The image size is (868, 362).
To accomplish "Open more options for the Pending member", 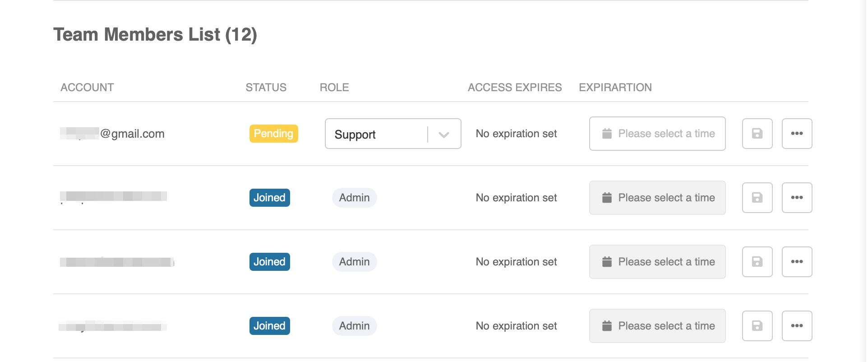I will pos(796,134).
